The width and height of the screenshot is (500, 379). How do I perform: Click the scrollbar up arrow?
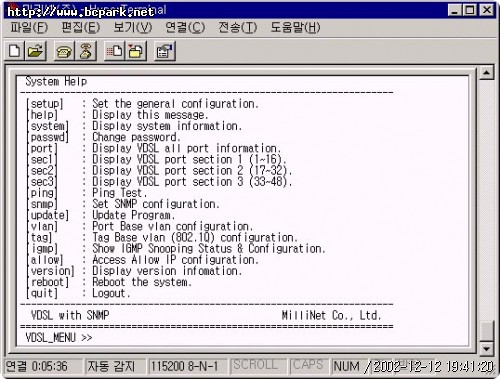pos(486,73)
